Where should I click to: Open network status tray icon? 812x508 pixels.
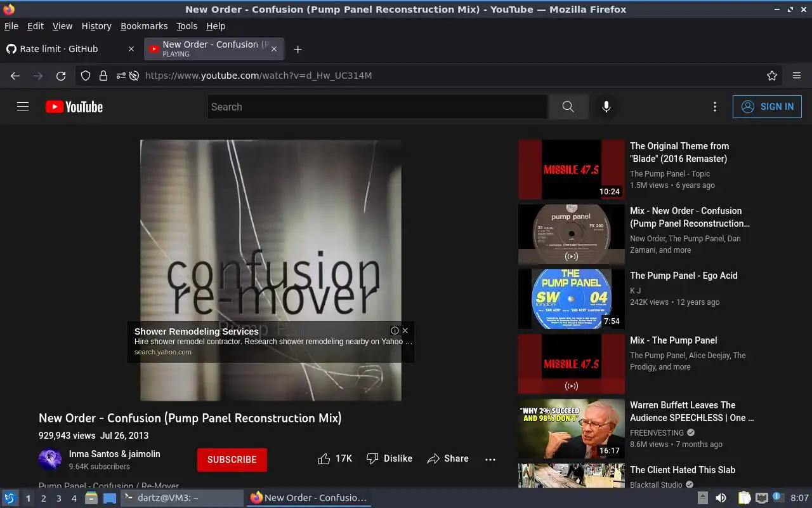point(761,498)
